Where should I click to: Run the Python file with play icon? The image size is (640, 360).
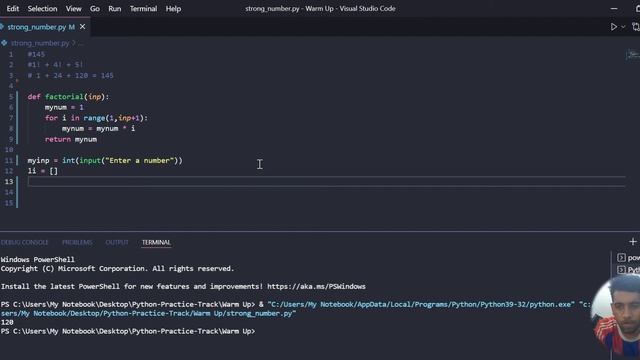coord(613,27)
